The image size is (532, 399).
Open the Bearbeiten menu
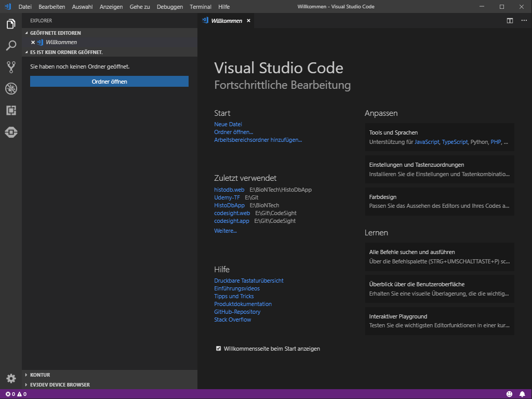tap(51, 7)
